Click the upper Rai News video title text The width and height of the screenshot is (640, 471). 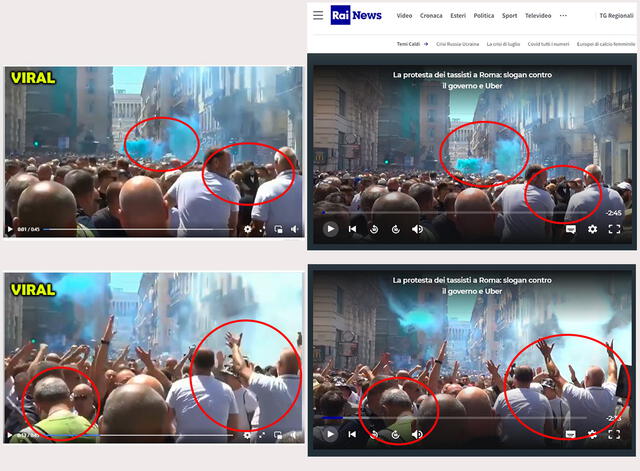tap(472, 80)
